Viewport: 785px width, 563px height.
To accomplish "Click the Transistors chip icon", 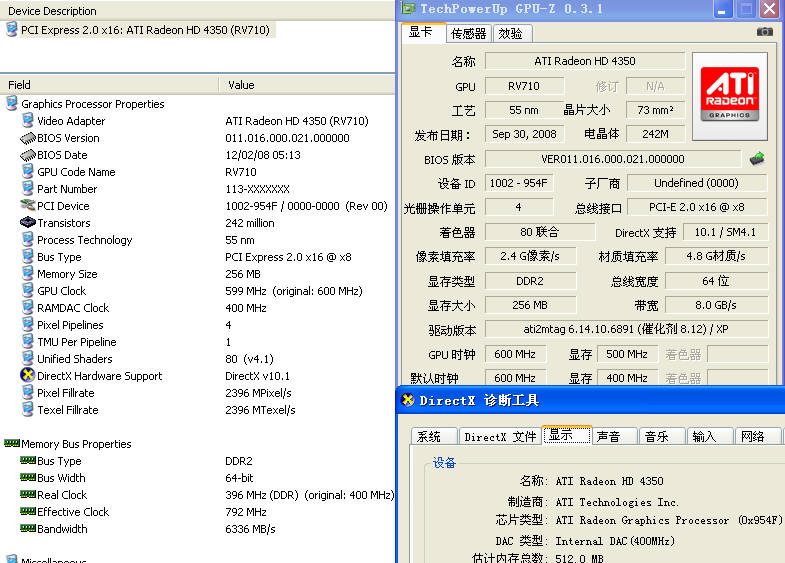I will 28,222.
